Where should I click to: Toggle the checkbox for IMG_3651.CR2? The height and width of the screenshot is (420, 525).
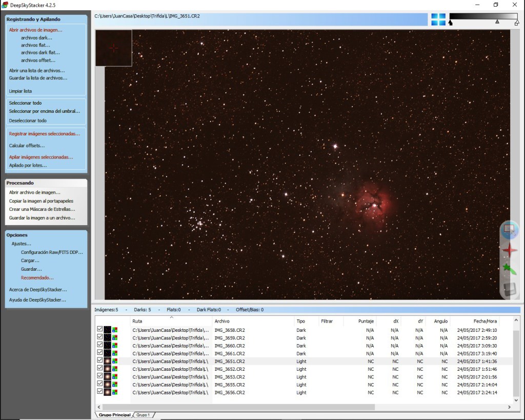pos(100,361)
